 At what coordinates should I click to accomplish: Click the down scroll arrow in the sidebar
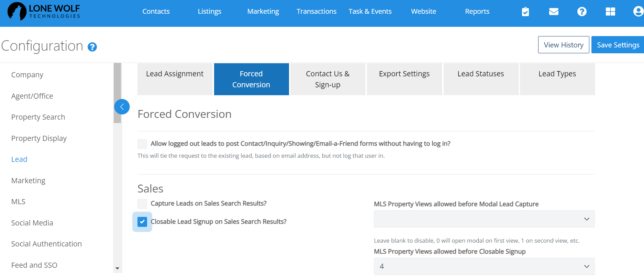click(117, 268)
